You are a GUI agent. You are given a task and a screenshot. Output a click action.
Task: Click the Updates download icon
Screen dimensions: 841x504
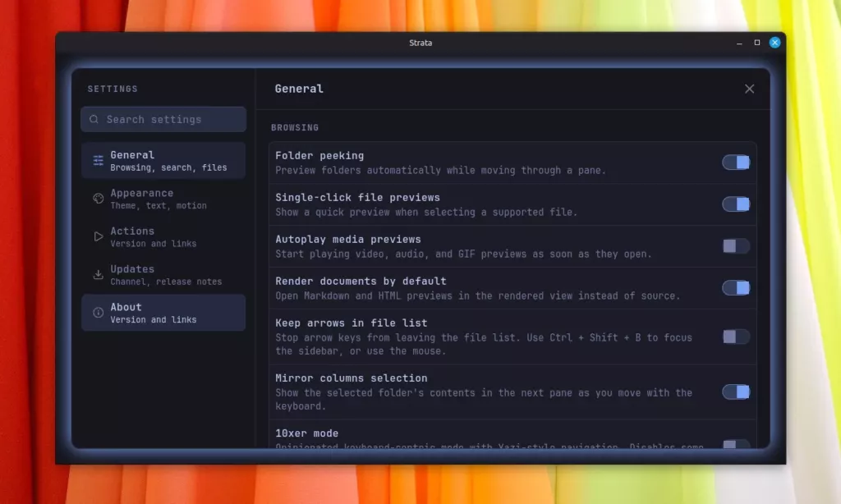coord(99,275)
